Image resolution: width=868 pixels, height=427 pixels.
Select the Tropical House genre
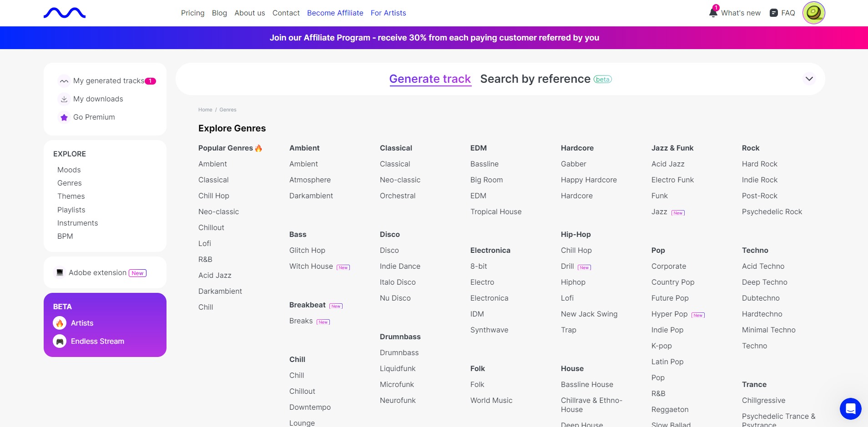click(x=496, y=212)
